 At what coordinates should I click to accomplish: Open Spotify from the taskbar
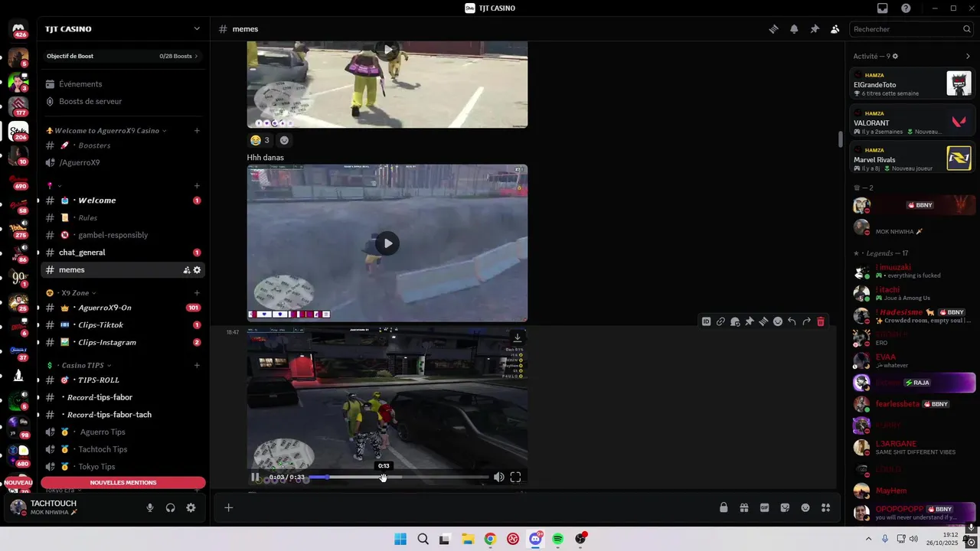click(x=558, y=540)
